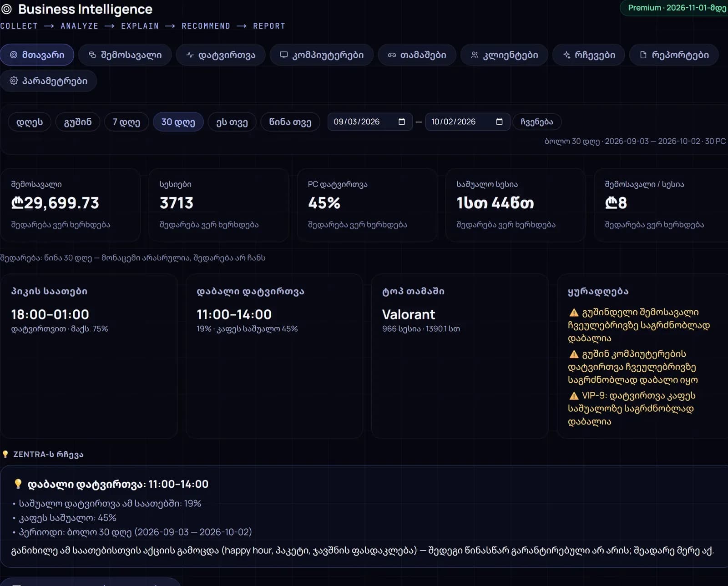Choose the 30 დღე range
Viewport: 728px width, 586px height.
coord(178,122)
